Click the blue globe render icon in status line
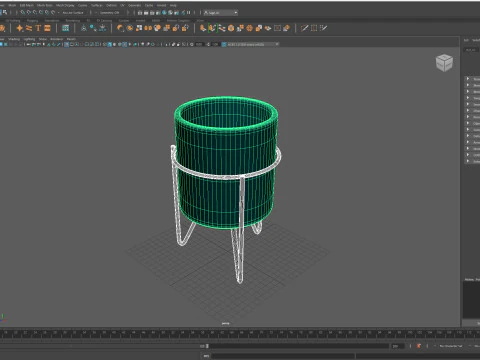 point(164,12)
